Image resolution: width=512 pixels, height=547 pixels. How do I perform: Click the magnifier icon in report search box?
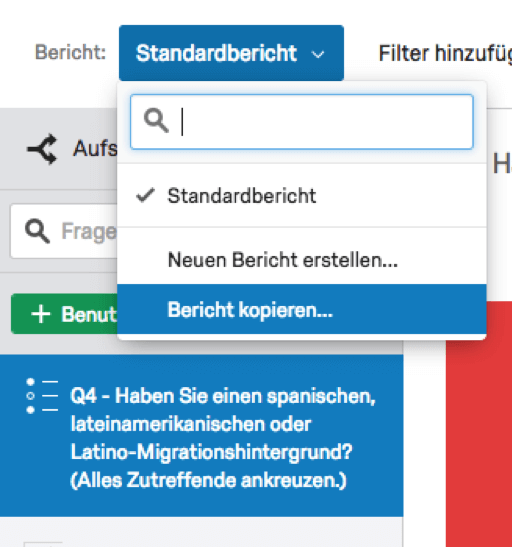tap(156, 120)
